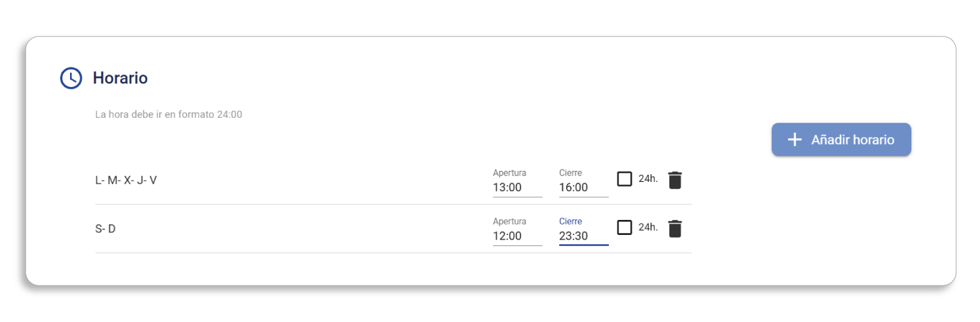980x322 pixels.
Task: Select the Apertura field showing 12:00
Action: click(x=517, y=236)
